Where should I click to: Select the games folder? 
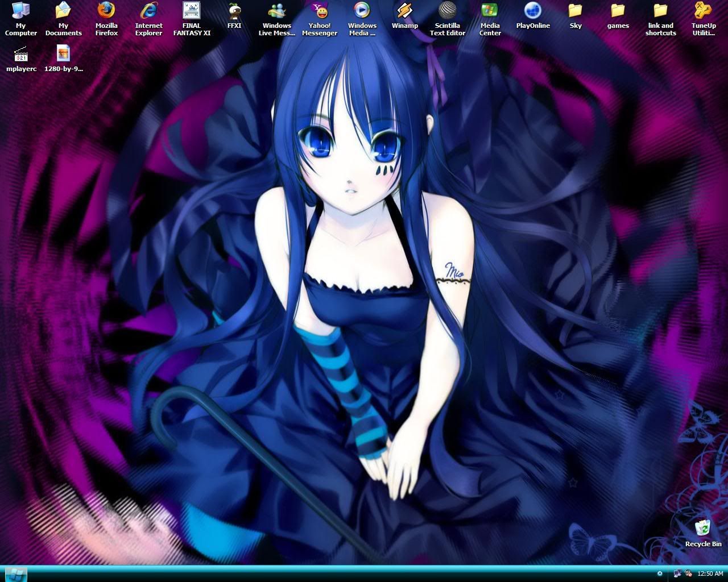click(x=618, y=15)
